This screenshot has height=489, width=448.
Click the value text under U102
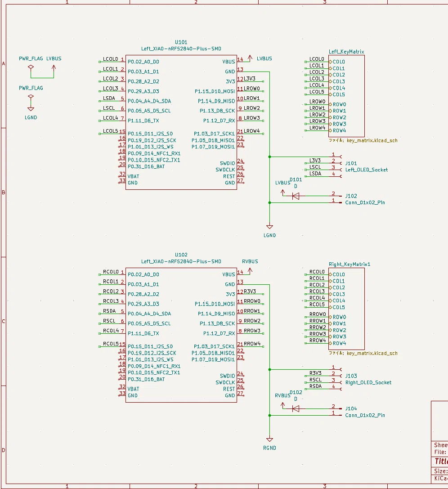pos(181,261)
